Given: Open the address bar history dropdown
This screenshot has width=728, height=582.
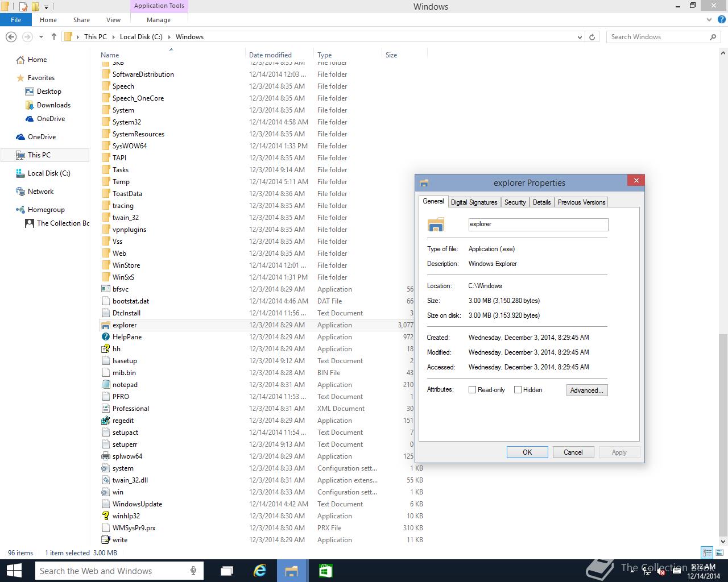Looking at the screenshot, I should point(580,37).
